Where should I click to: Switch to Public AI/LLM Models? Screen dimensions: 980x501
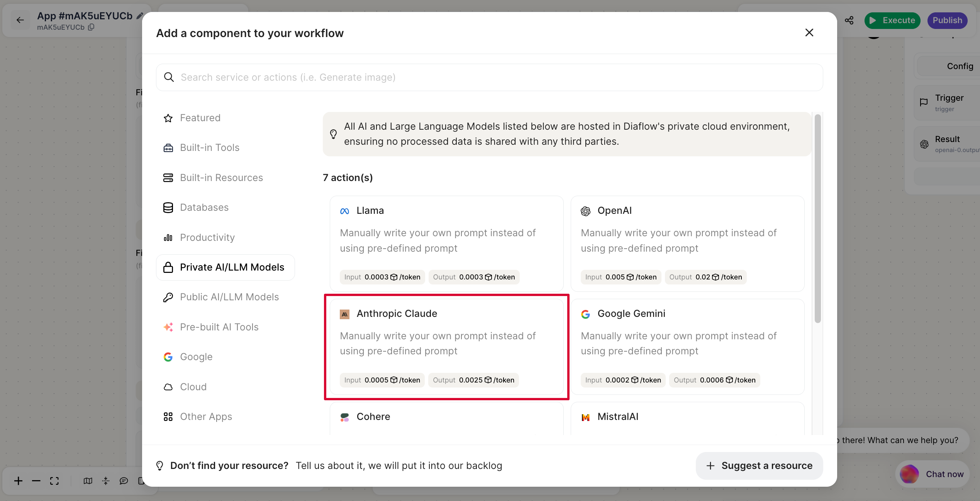[x=229, y=297]
